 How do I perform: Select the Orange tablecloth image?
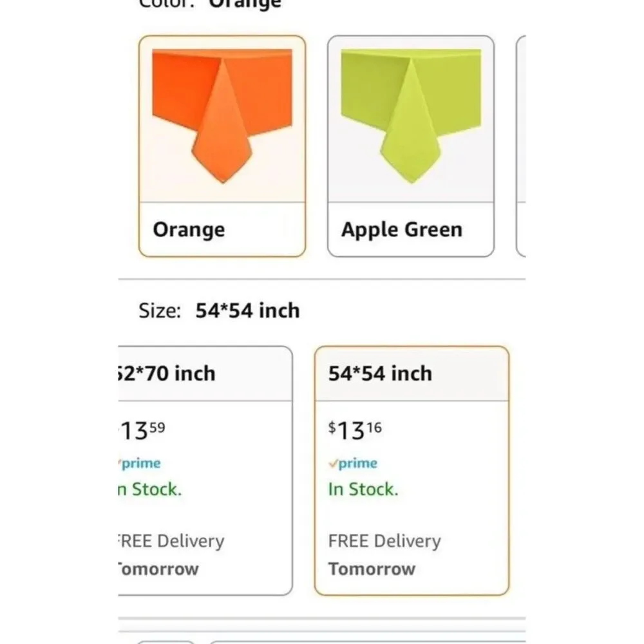222,116
